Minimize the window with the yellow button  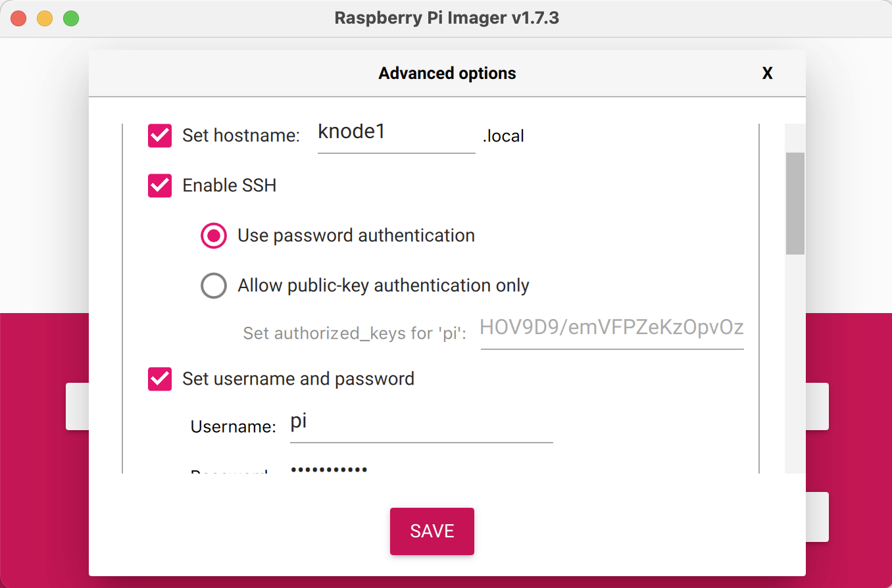click(x=45, y=18)
